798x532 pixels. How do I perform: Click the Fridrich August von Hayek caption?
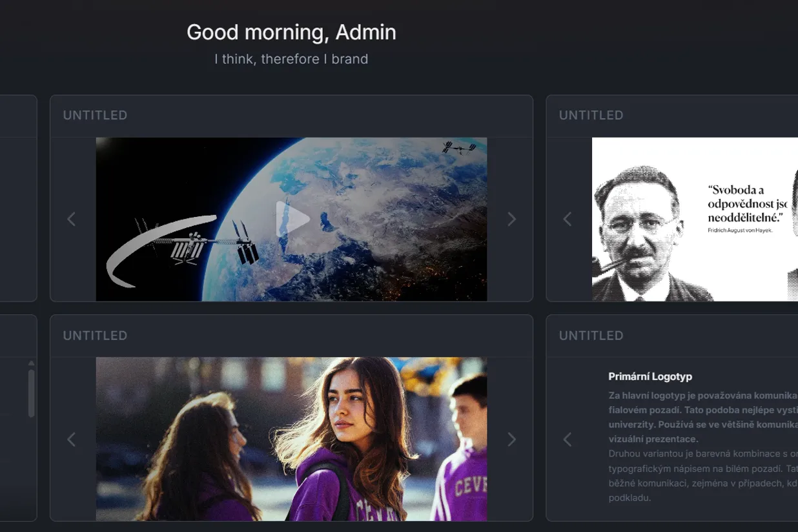tap(740, 230)
